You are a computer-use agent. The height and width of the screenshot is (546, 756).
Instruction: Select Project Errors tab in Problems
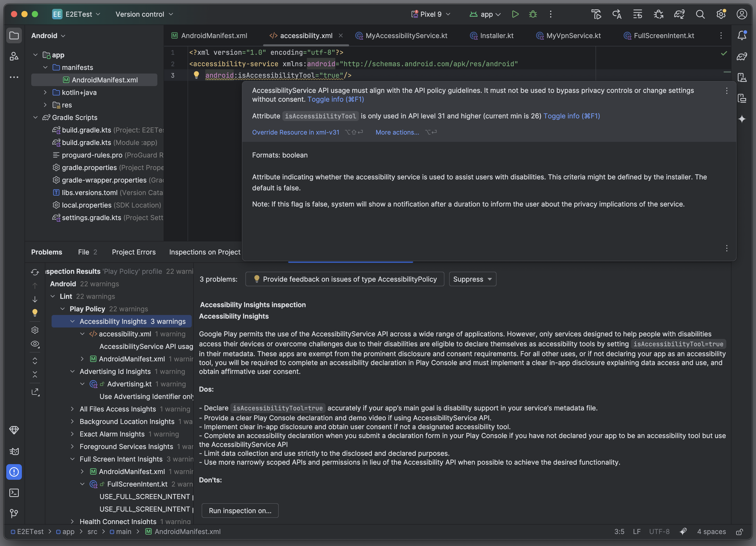(134, 252)
